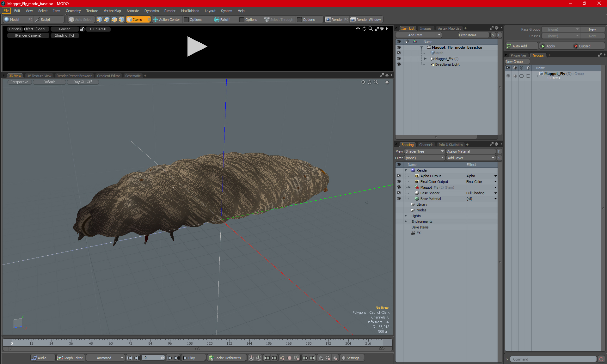607x364 pixels.
Task: Toggle Select Through checkbox icon
Action: [267, 20]
